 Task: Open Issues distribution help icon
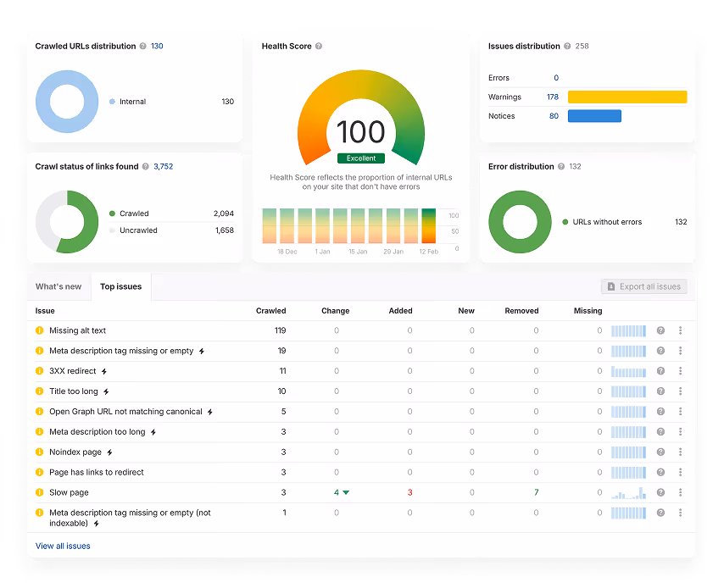click(x=567, y=46)
